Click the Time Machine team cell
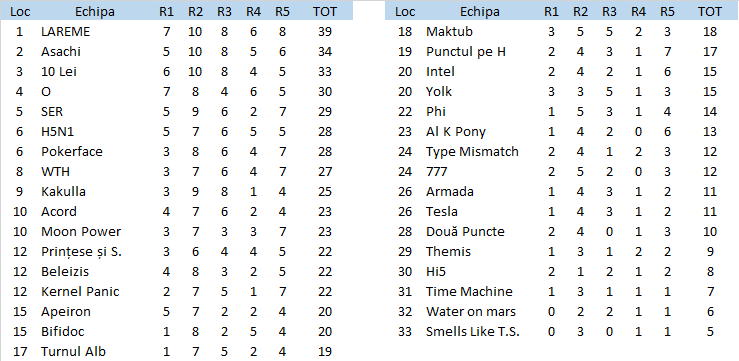Screen dimensions: 739x361 [x=469, y=292]
